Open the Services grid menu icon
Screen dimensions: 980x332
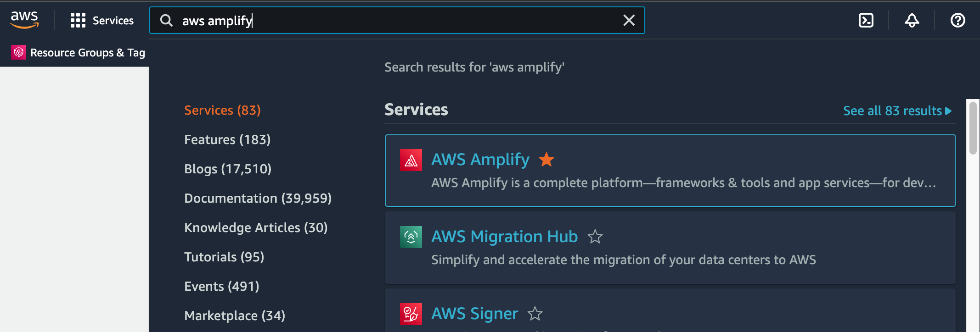coord(78,20)
